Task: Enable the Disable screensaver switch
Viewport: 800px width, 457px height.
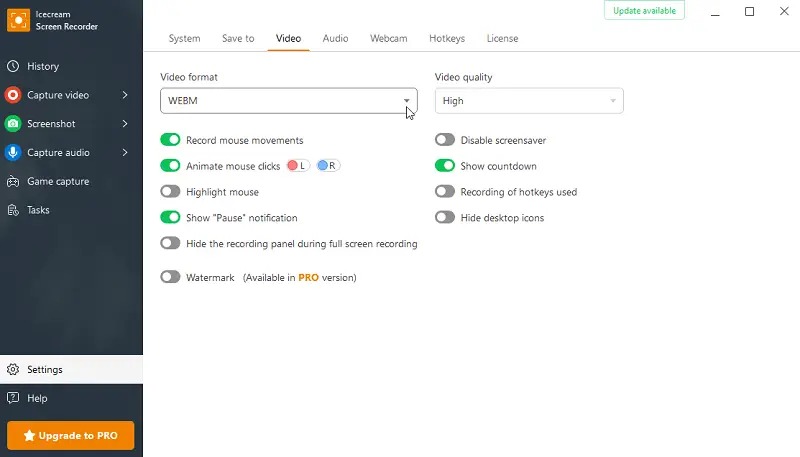Action: pos(445,140)
